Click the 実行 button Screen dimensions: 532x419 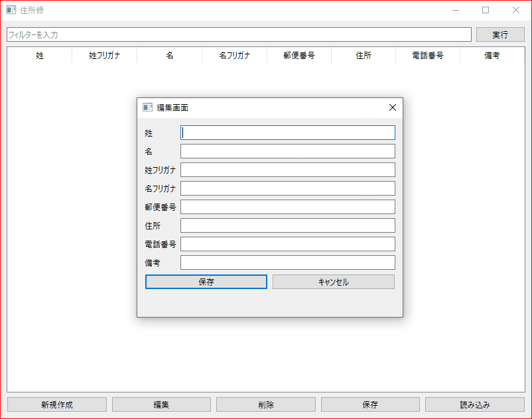tap(500, 34)
